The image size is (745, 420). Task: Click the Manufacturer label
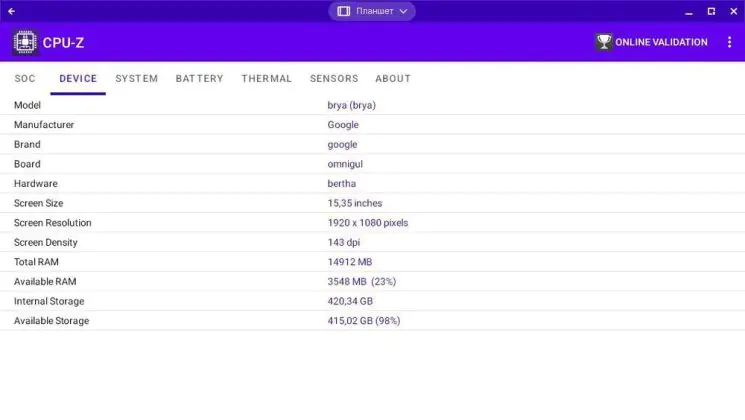tap(44, 124)
